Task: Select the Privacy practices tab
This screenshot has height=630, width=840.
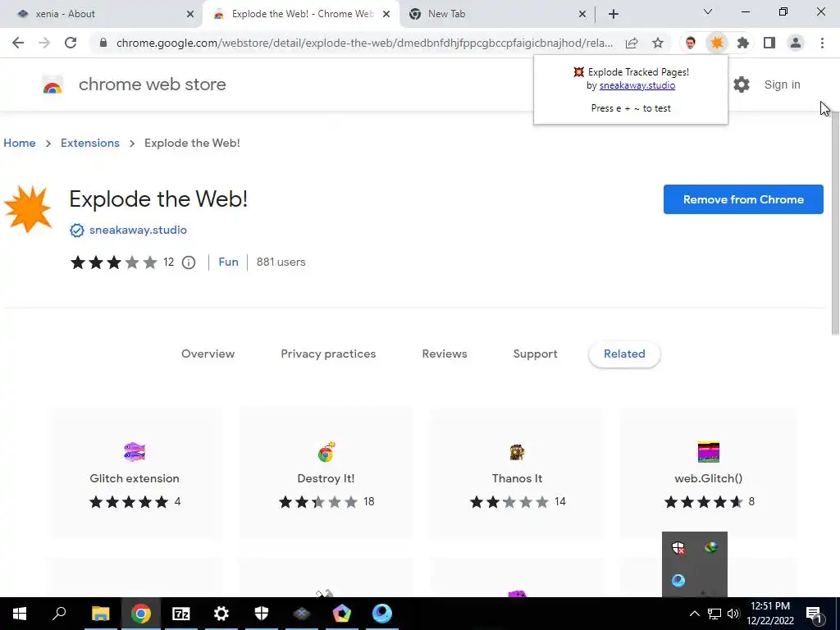Action: (x=328, y=354)
